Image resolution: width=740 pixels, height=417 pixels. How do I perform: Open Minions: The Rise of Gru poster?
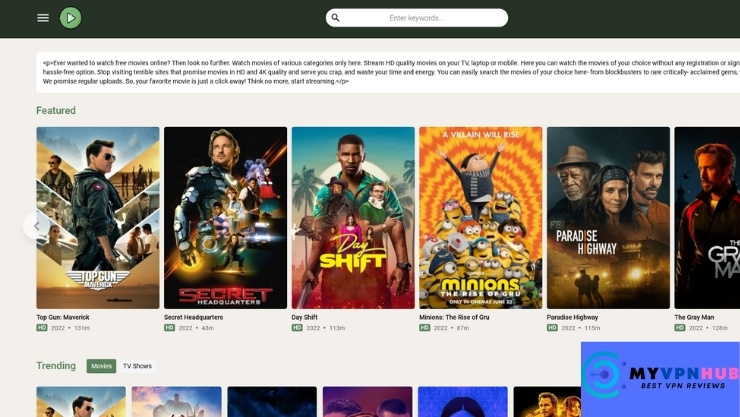tap(480, 217)
